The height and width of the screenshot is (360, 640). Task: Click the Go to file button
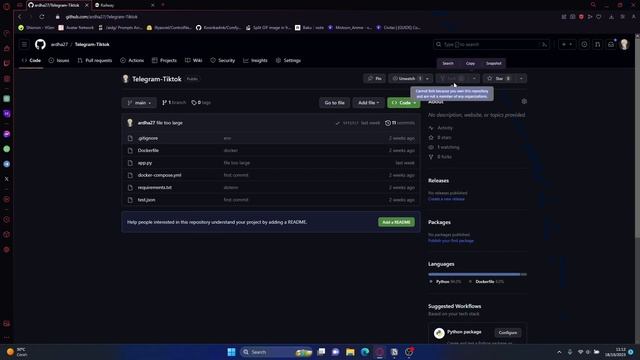click(334, 103)
